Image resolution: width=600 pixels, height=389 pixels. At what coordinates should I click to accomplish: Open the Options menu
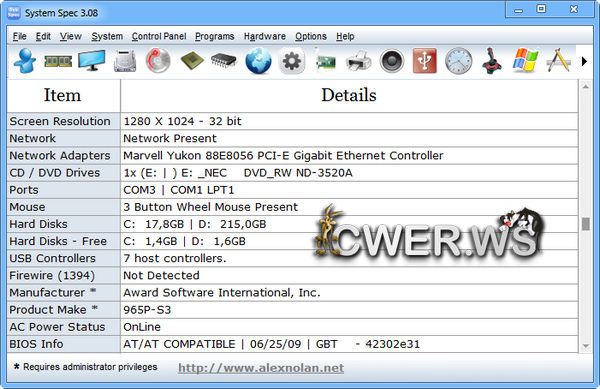click(311, 36)
